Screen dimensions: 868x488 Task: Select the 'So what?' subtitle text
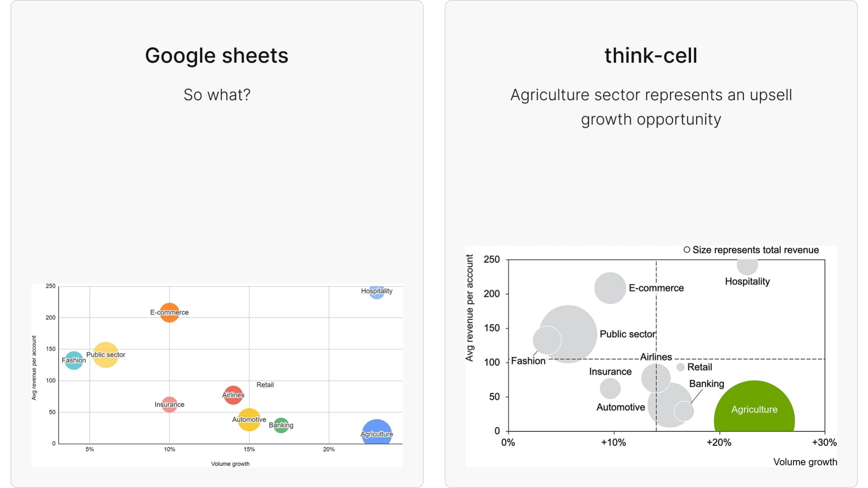[x=217, y=94]
